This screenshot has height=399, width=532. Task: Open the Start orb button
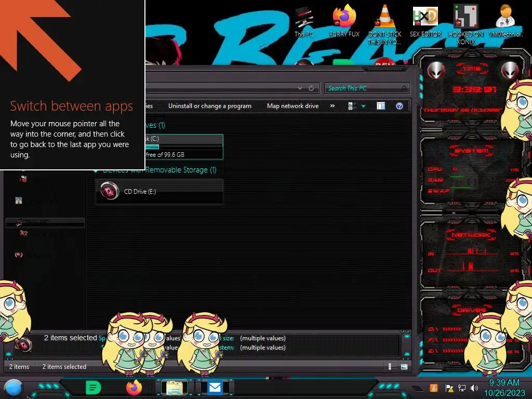pyautogui.click(x=14, y=388)
